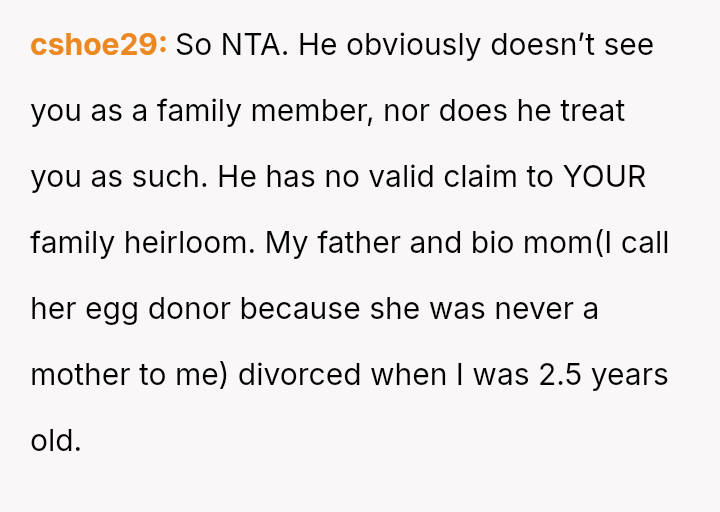The width and height of the screenshot is (720, 512).
Task: Open the cshoe29 user profile link
Action: pyautogui.click(x=98, y=45)
